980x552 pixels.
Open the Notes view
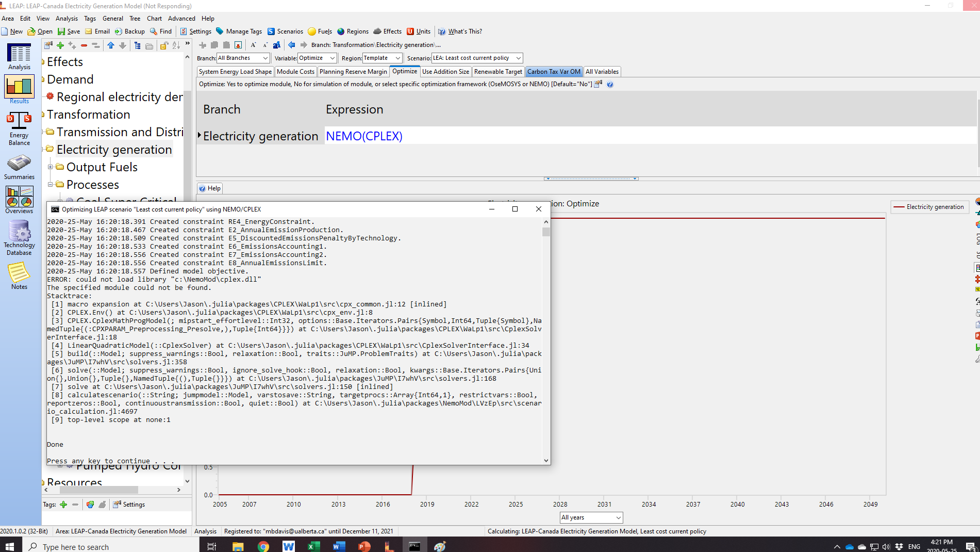coord(19,275)
